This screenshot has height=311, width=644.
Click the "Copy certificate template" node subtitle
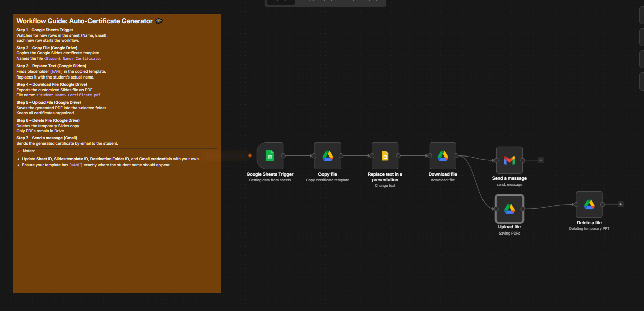(x=328, y=180)
